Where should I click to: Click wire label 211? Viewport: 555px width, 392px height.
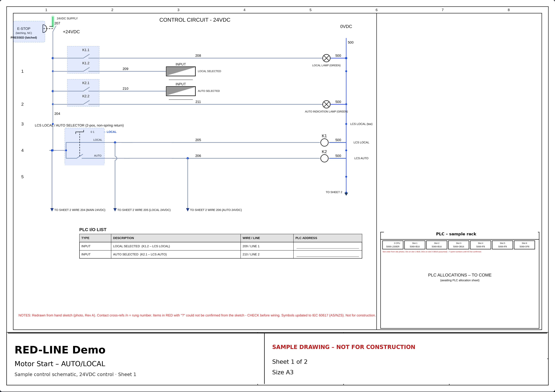pyautogui.click(x=198, y=102)
